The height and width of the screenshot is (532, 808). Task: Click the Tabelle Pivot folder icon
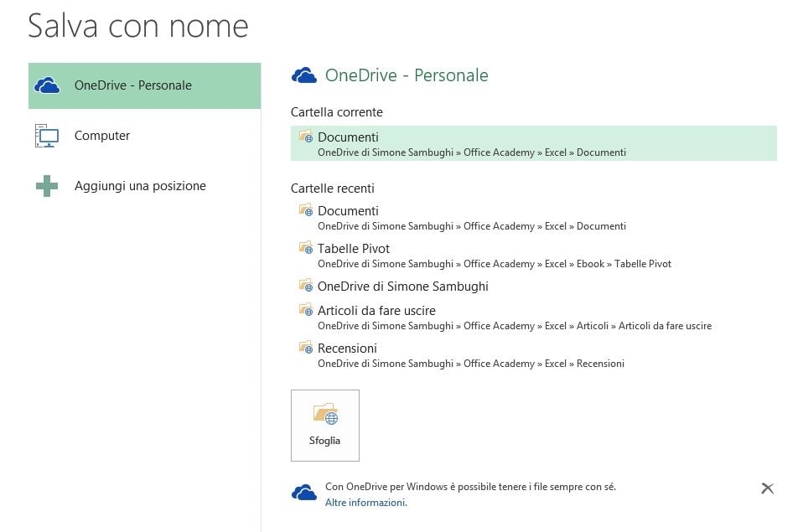(x=306, y=247)
